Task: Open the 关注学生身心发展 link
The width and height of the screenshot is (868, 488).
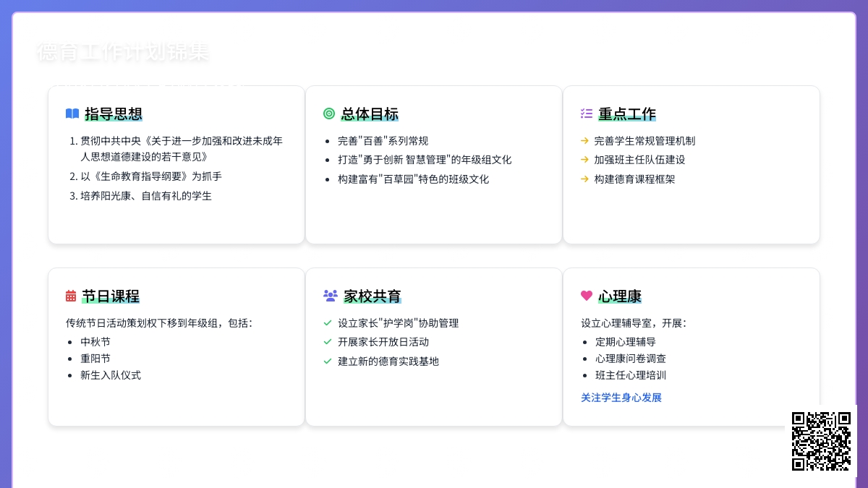Action: tap(621, 398)
